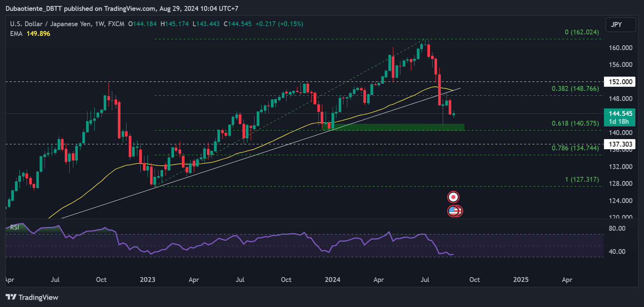Click the Fibonacci level 0 (162.024) label
This screenshot has width=644, height=307.
(582, 32)
